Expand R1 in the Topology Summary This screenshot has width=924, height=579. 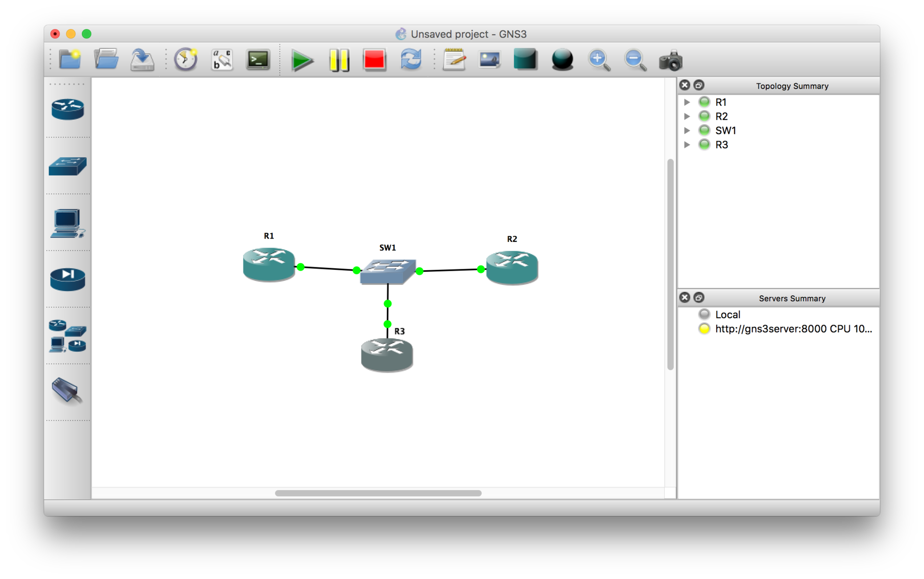point(687,102)
